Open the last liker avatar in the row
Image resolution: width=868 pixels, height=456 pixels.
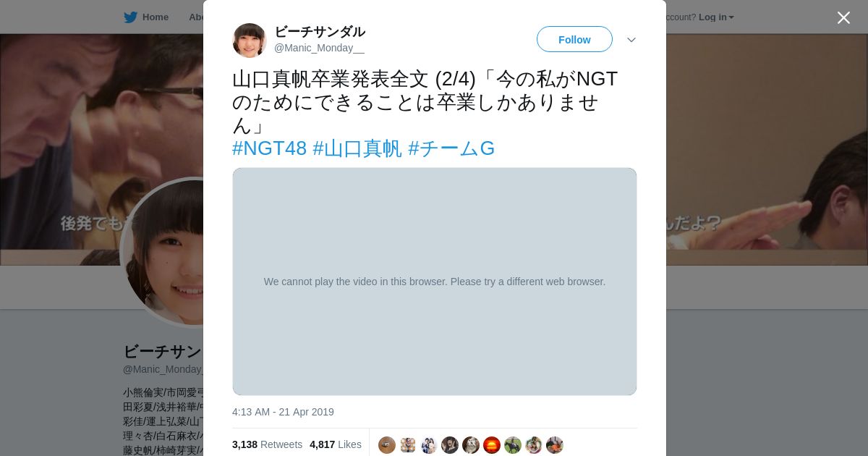(555, 445)
